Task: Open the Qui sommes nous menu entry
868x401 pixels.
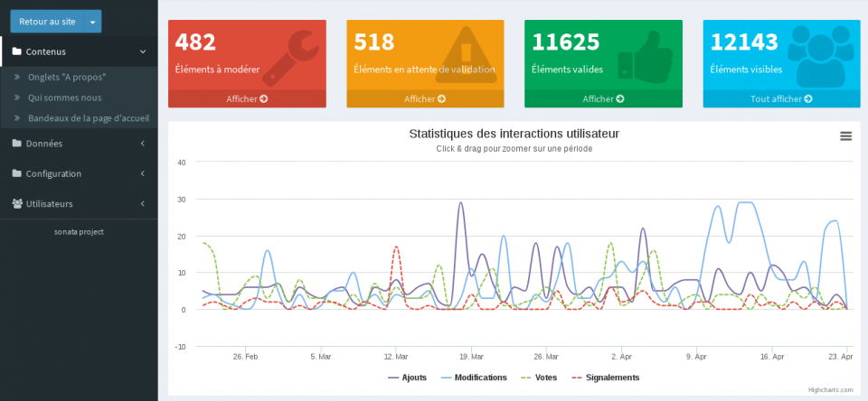Action: [x=64, y=98]
